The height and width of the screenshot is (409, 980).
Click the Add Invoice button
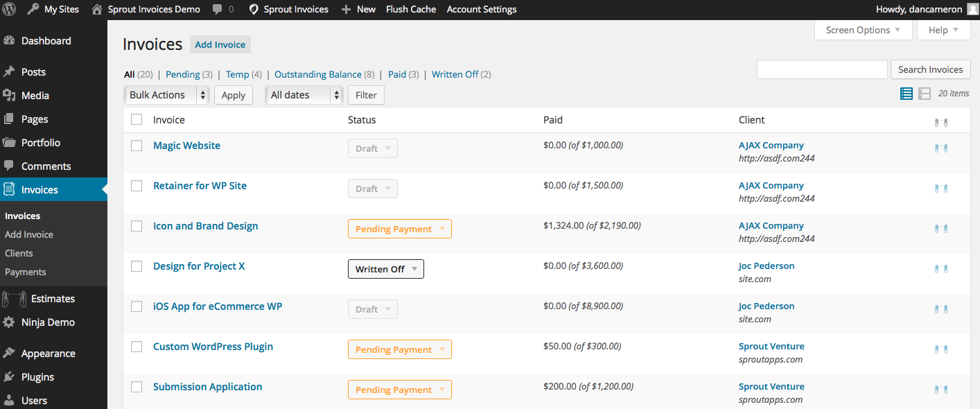click(220, 44)
